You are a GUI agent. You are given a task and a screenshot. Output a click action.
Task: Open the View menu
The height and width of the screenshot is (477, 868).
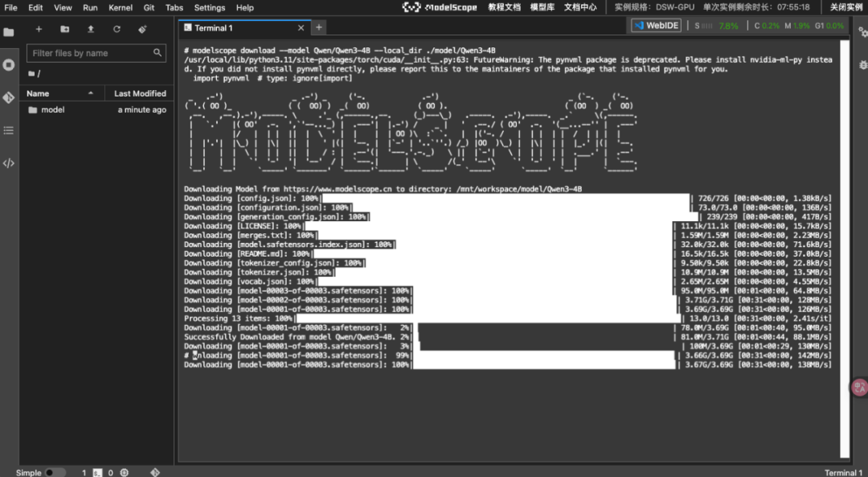pyautogui.click(x=63, y=8)
